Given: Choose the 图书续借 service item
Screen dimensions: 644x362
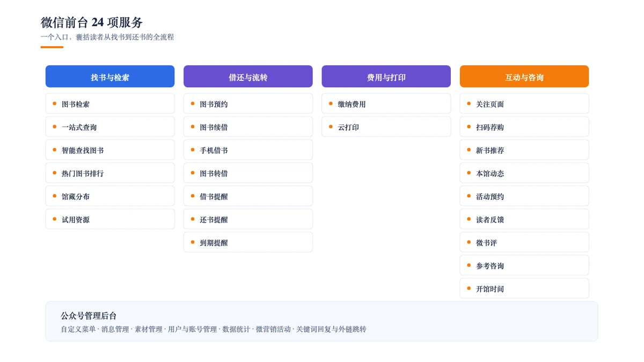Looking at the screenshot, I should [x=248, y=127].
